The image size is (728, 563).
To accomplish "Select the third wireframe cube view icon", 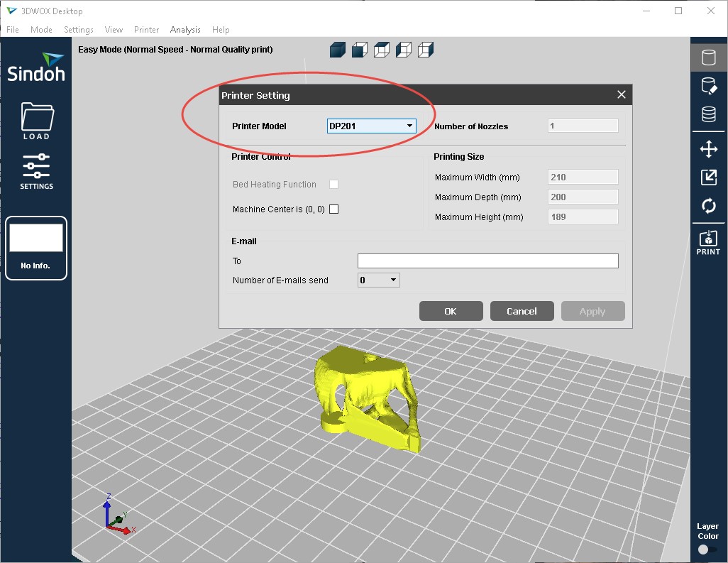I will click(x=382, y=50).
